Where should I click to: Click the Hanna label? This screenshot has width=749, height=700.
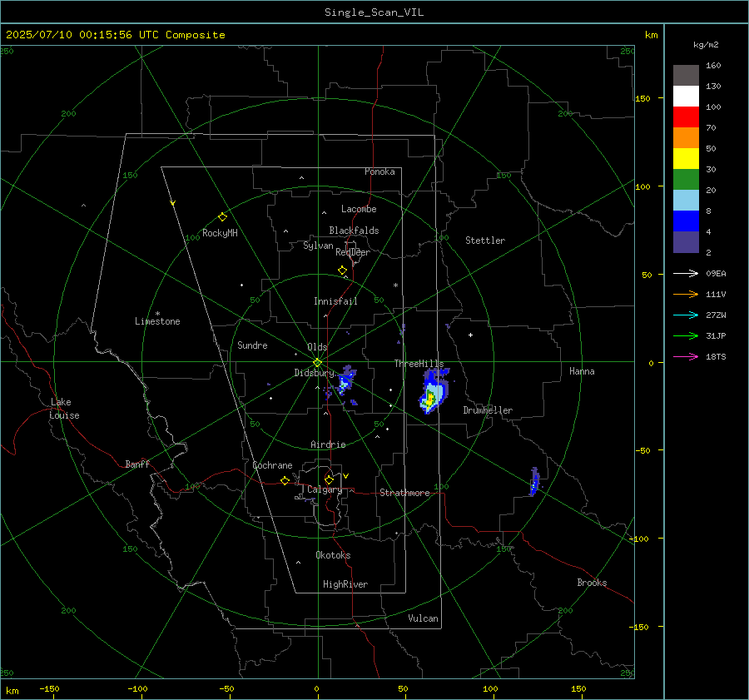[582, 371]
